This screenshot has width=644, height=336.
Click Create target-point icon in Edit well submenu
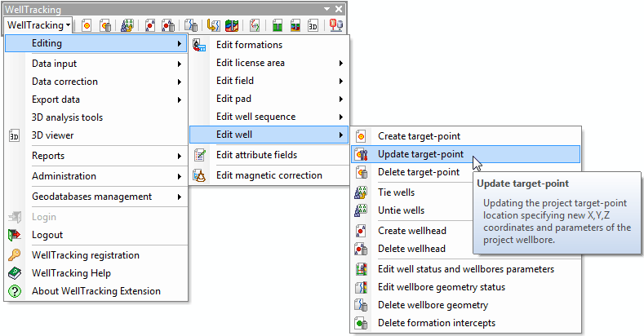(361, 136)
